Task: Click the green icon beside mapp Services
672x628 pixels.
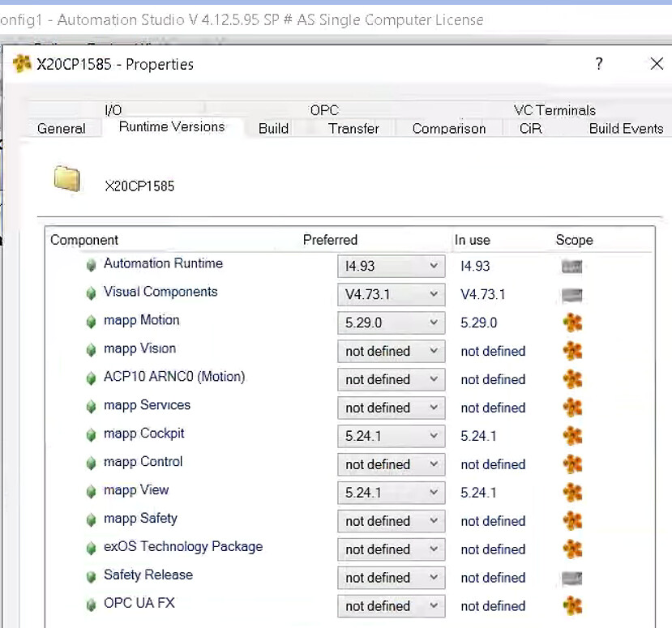Action: [x=91, y=407]
